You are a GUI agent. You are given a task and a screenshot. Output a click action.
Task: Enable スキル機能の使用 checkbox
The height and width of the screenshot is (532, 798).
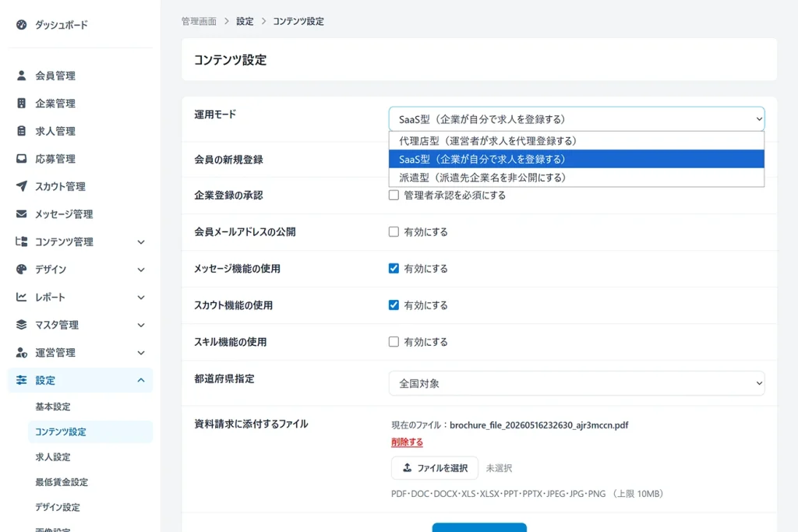coord(394,342)
